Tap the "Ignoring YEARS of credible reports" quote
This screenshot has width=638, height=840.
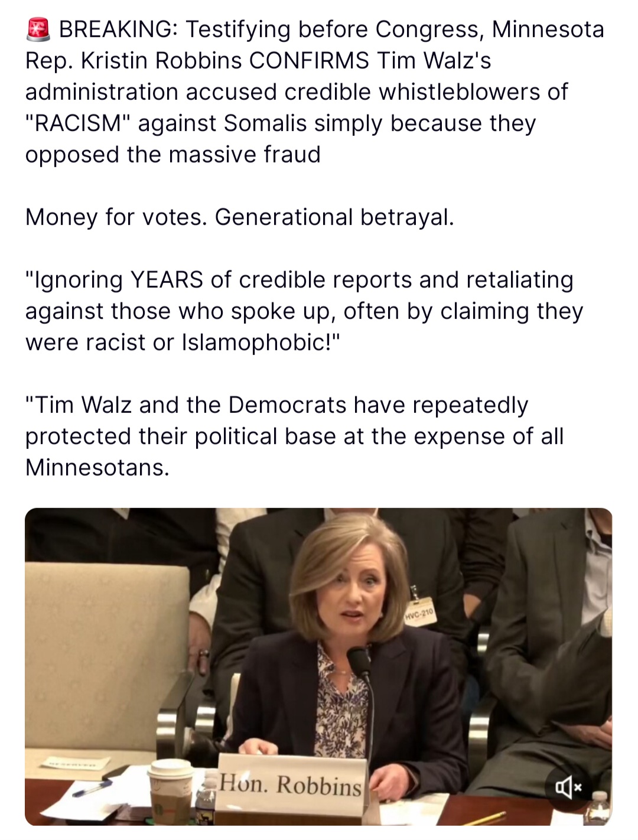point(304,311)
